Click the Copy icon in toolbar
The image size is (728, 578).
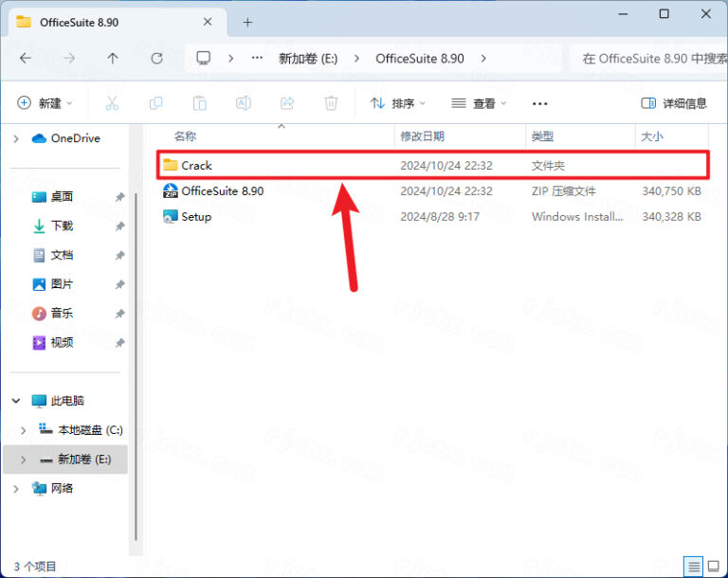[x=155, y=103]
